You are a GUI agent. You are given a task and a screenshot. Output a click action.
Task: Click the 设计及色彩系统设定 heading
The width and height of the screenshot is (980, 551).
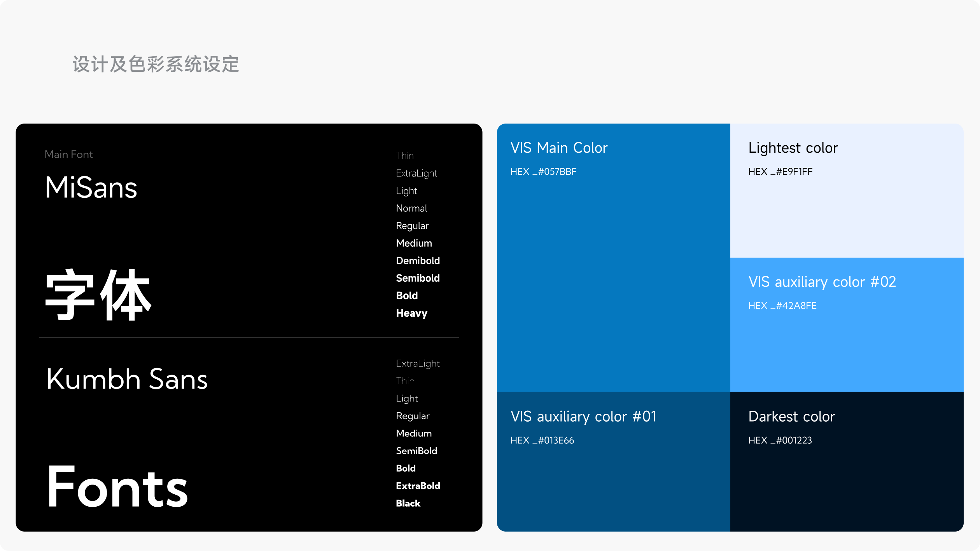tap(156, 64)
